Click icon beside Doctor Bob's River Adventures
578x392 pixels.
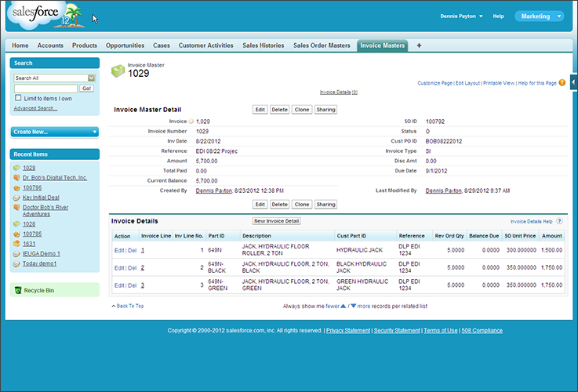coord(16,208)
